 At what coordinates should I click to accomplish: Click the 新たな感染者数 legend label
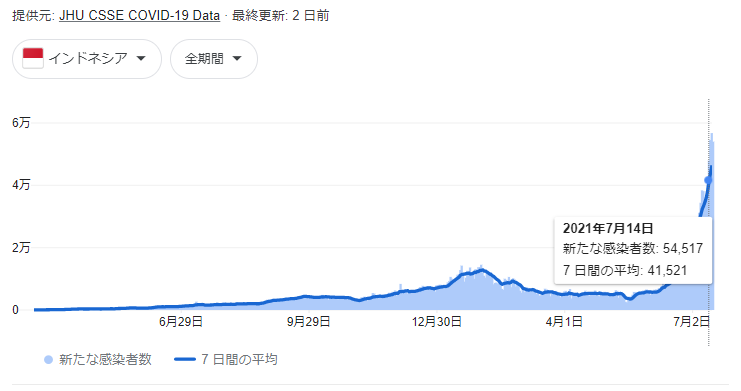tap(105, 360)
